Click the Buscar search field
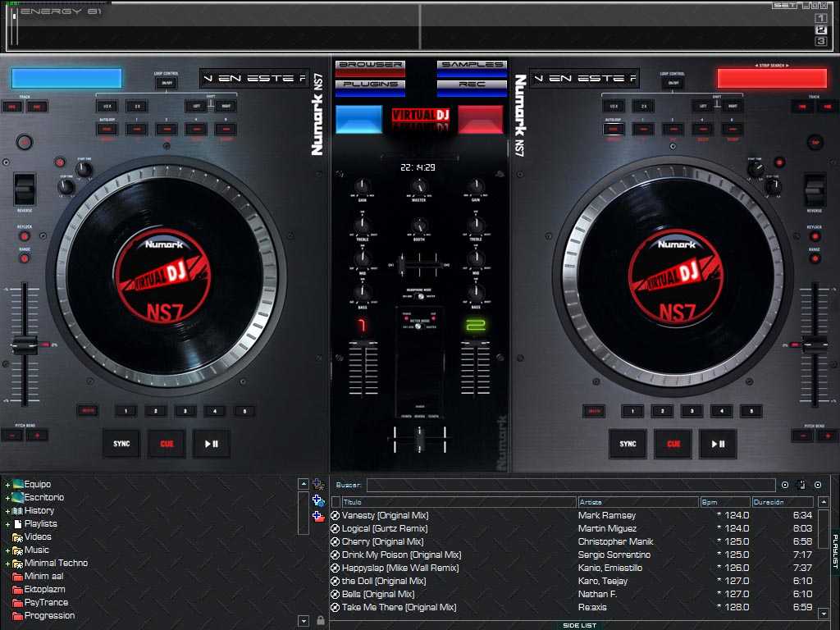Screen dimensions: 840x630 point(571,485)
